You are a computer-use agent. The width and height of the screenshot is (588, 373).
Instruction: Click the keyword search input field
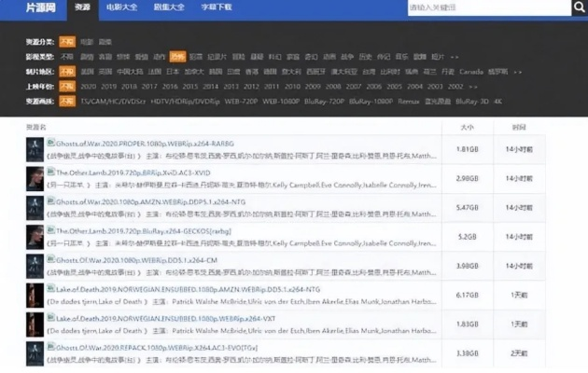pos(485,8)
